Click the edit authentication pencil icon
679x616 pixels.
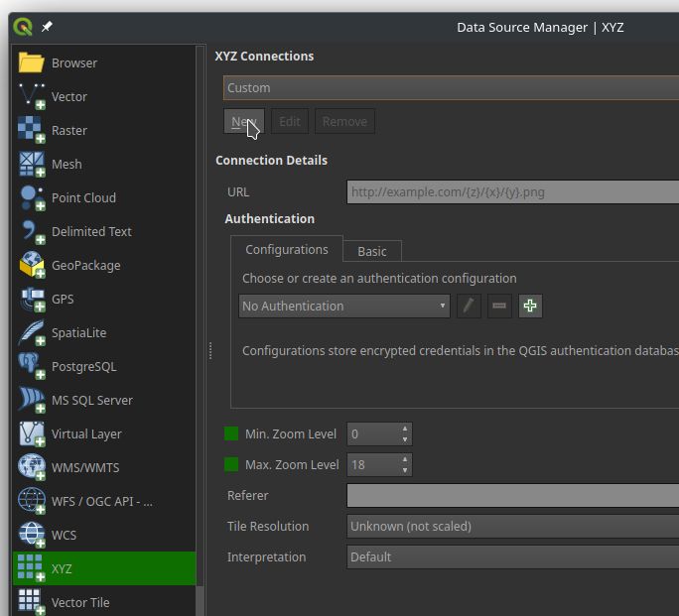(x=469, y=307)
